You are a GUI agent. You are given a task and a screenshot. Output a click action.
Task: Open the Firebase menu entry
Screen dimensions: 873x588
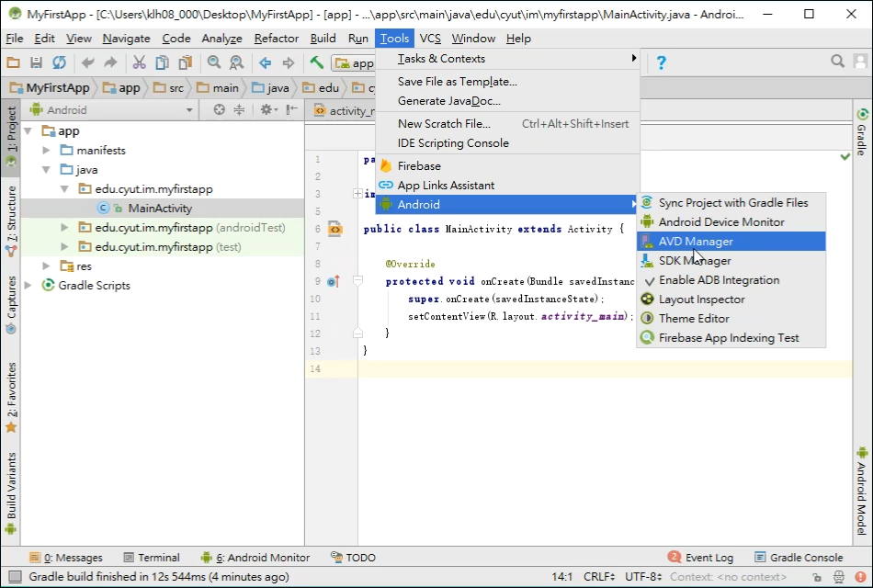click(x=507, y=166)
